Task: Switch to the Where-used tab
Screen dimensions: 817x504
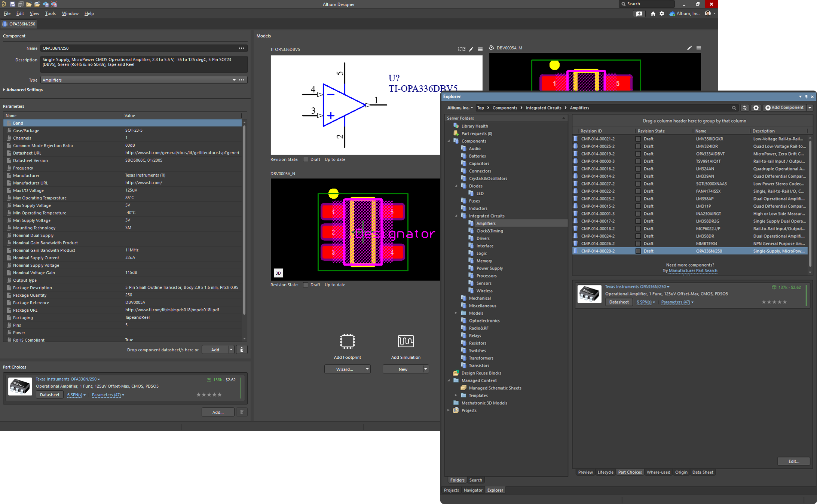Action: pos(658,472)
